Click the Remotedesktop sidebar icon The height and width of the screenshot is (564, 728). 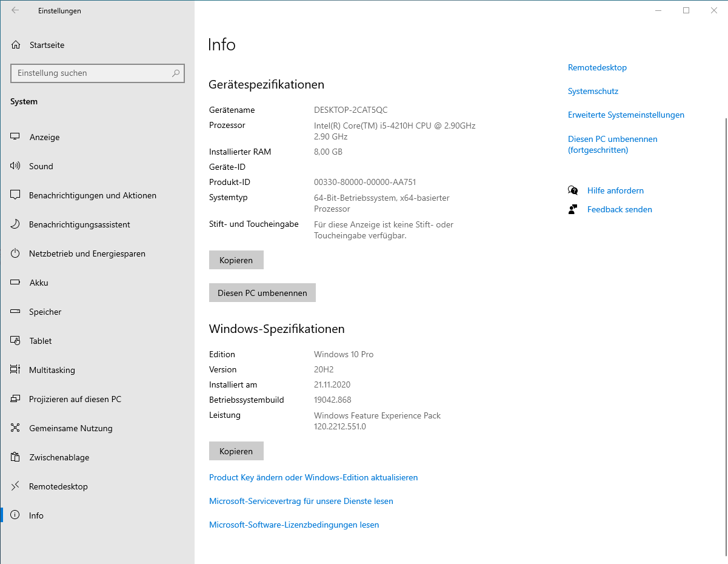[x=16, y=486]
